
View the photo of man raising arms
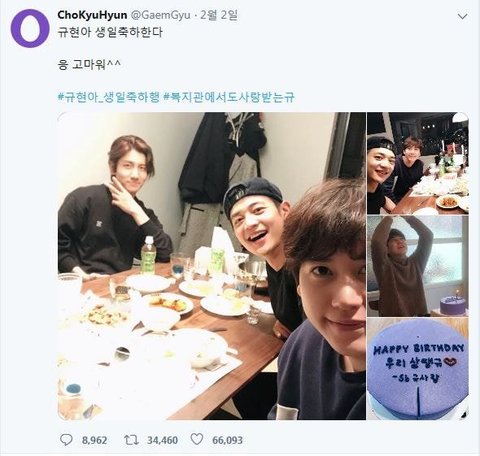418,266
